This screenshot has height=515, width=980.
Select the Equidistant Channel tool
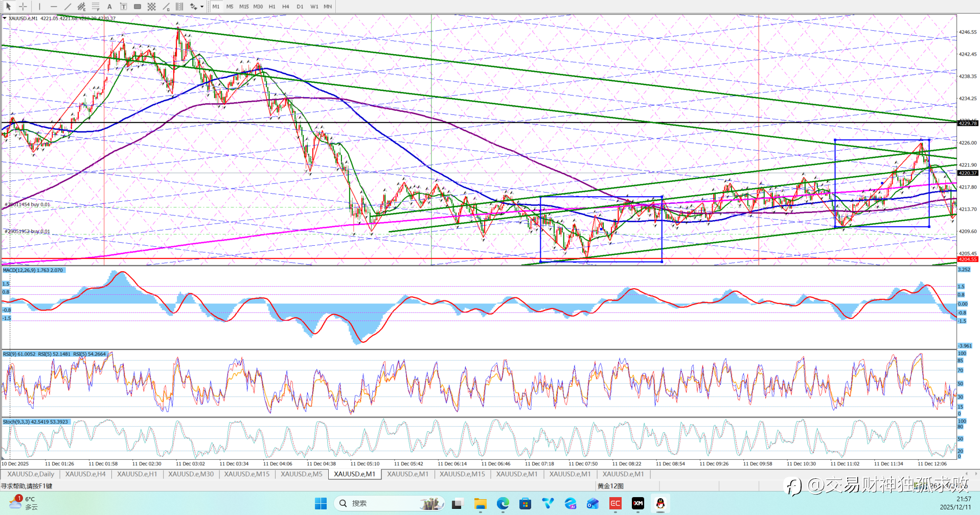pos(81,7)
